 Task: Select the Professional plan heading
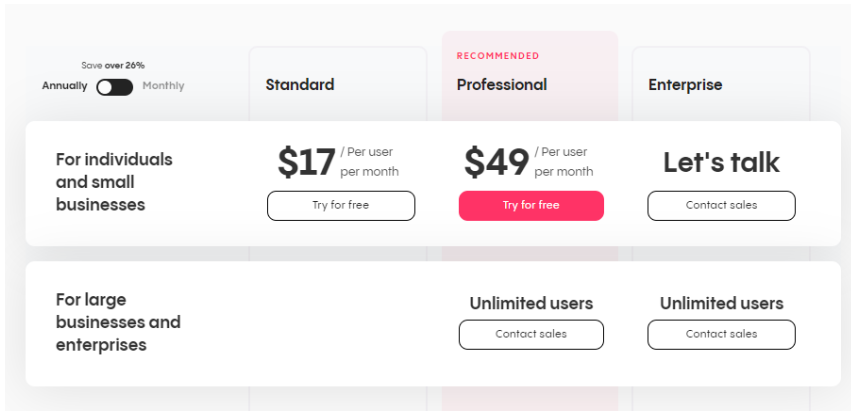coord(502,85)
